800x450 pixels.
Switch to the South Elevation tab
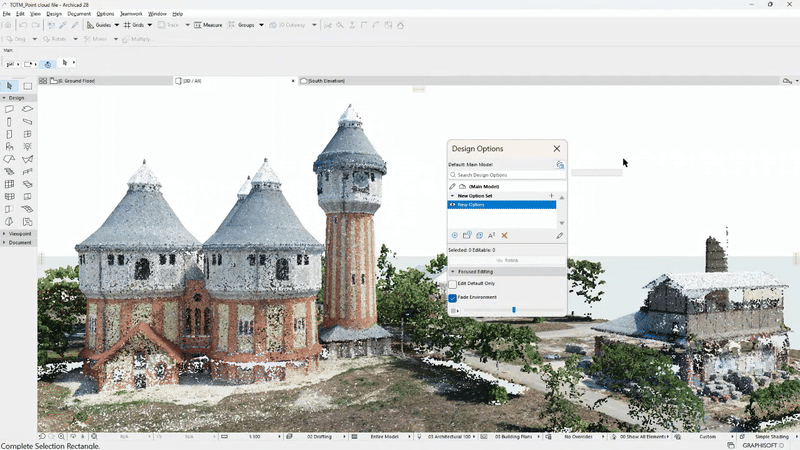[x=325, y=80]
